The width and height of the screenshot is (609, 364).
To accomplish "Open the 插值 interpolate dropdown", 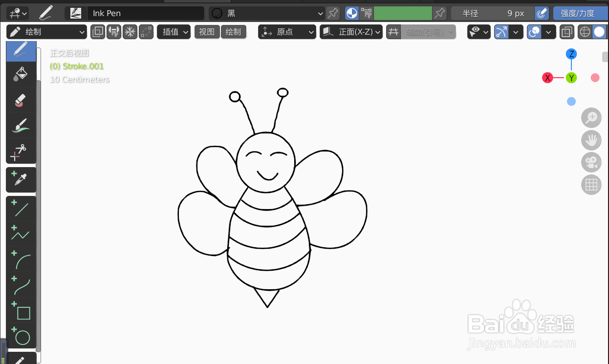I will [x=174, y=32].
